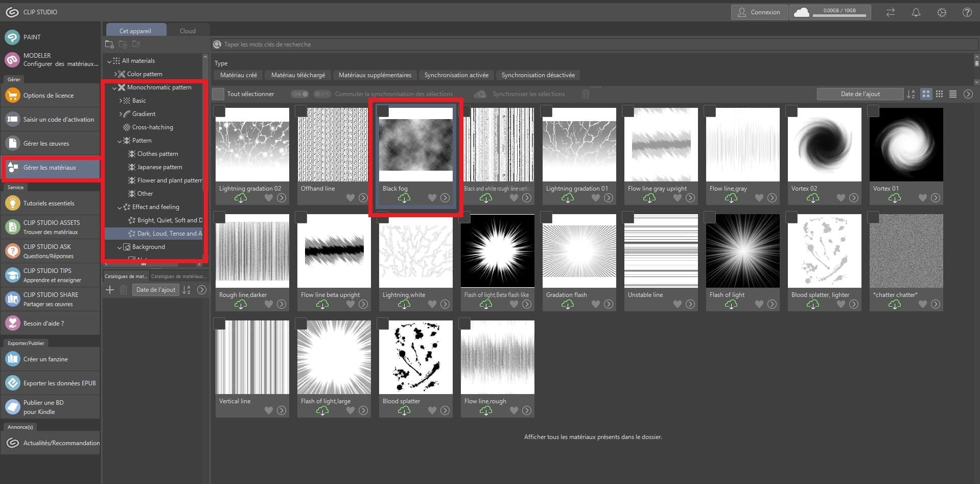Open Tutoriels essentiels

[50, 203]
